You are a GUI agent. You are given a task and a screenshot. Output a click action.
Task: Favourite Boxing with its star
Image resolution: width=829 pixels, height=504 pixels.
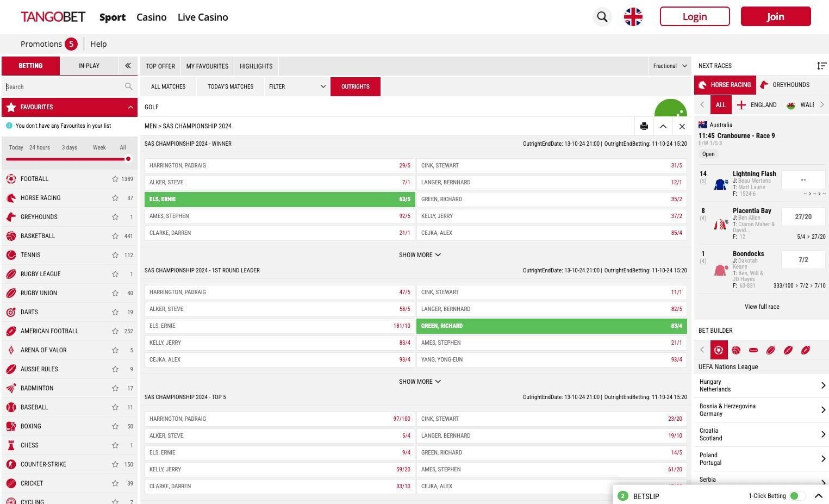pos(115,426)
